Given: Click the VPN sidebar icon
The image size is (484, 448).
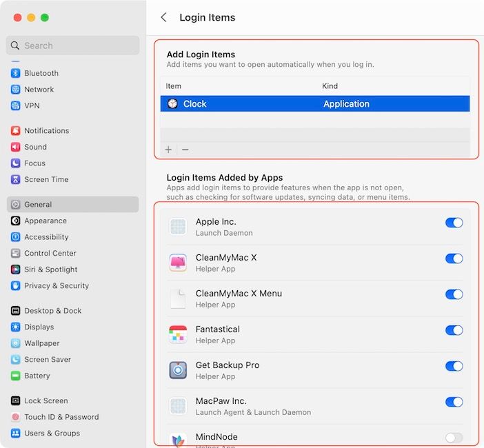Looking at the screenshot, I should coord(16,105).
